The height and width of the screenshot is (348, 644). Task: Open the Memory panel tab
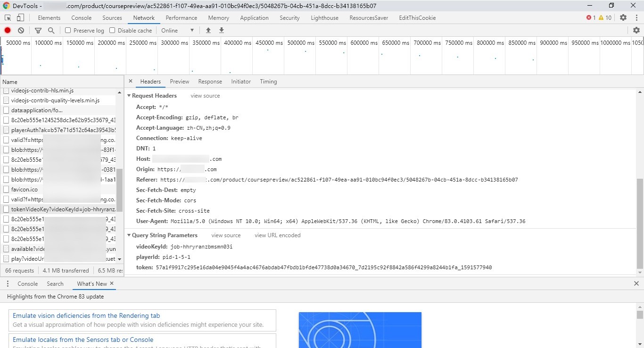coord(219,18)
